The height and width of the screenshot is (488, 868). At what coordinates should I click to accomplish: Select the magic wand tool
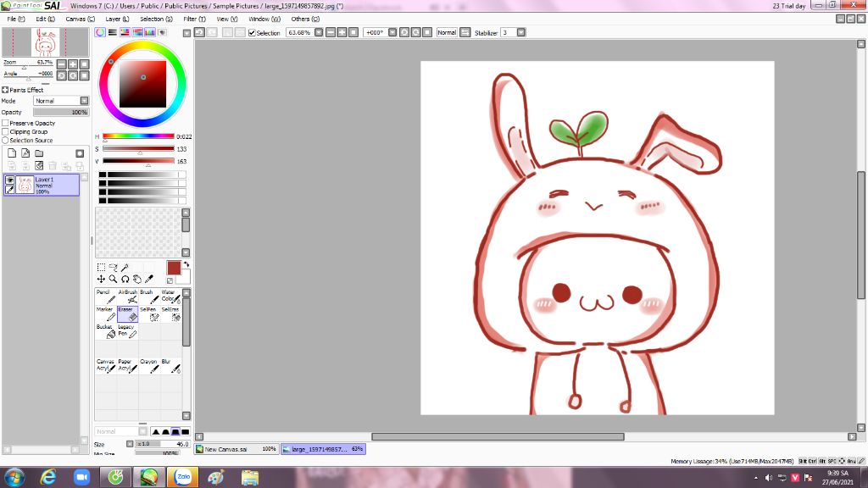(125, 268)
